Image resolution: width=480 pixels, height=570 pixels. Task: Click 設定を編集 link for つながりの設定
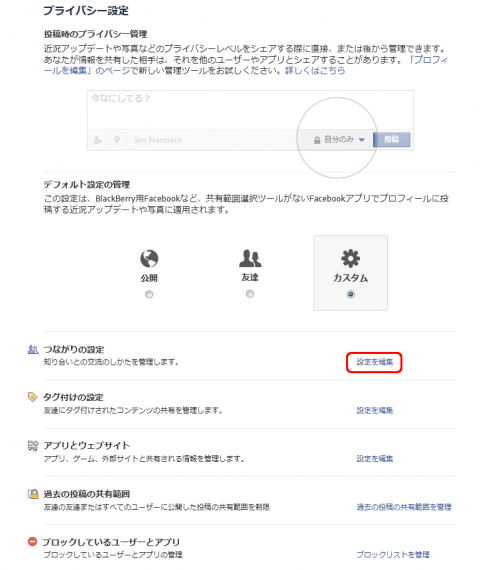(x=375, y=362)
